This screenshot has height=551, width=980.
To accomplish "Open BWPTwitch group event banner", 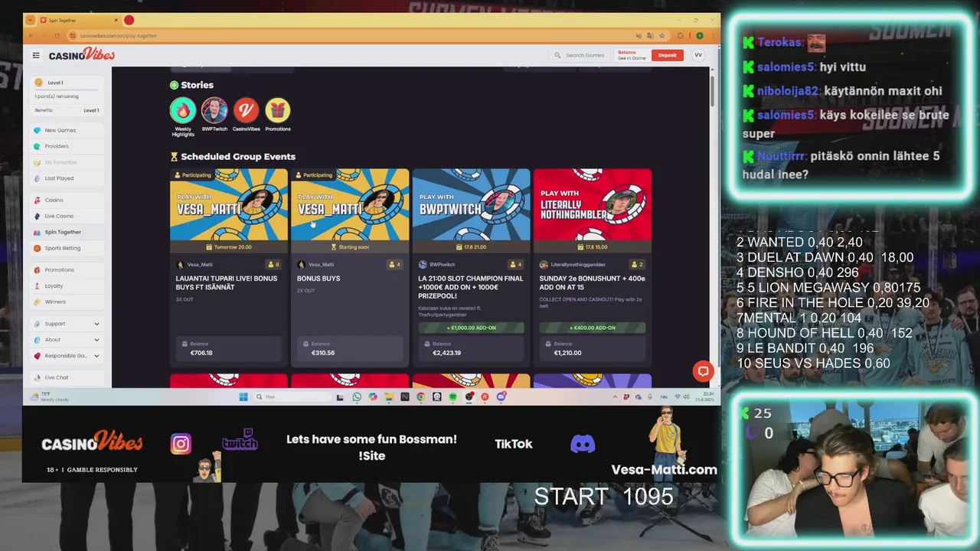I will click(471, 205).
